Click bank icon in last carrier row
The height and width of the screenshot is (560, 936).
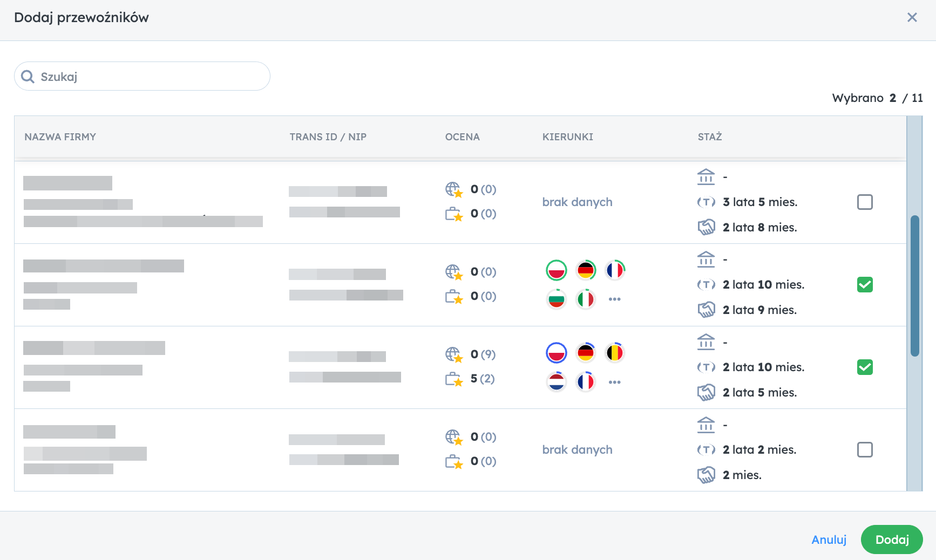(706, 425)
